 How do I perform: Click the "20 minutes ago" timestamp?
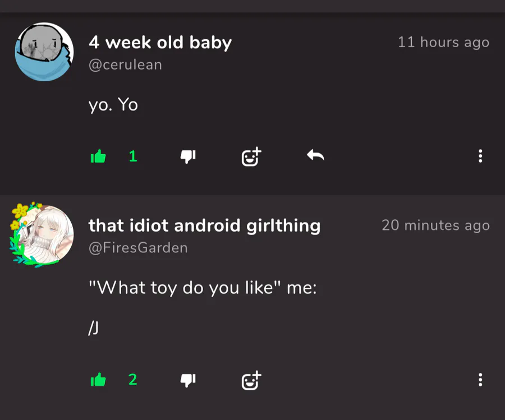pyautogui.click(x=435, y=225)
